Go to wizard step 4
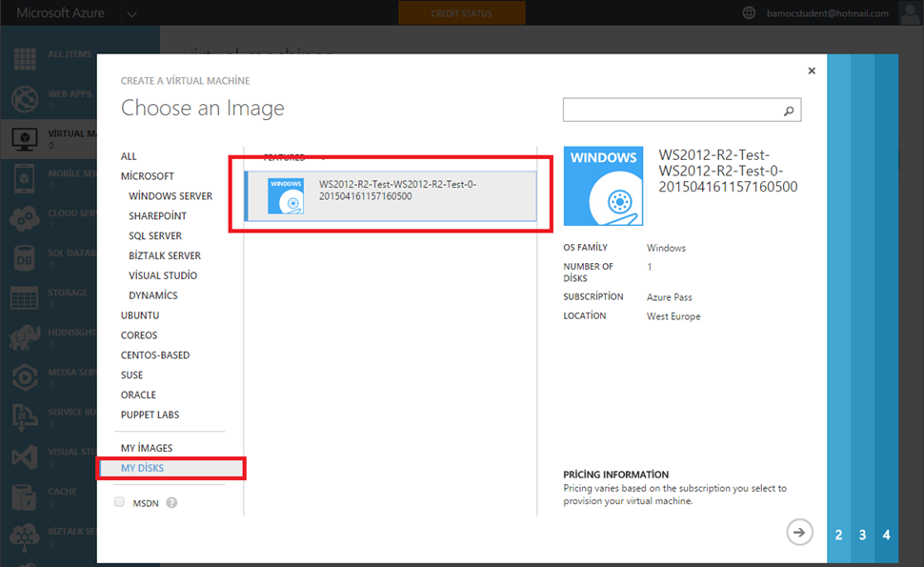The image size is (924, 567). click(x=886, y=535)
